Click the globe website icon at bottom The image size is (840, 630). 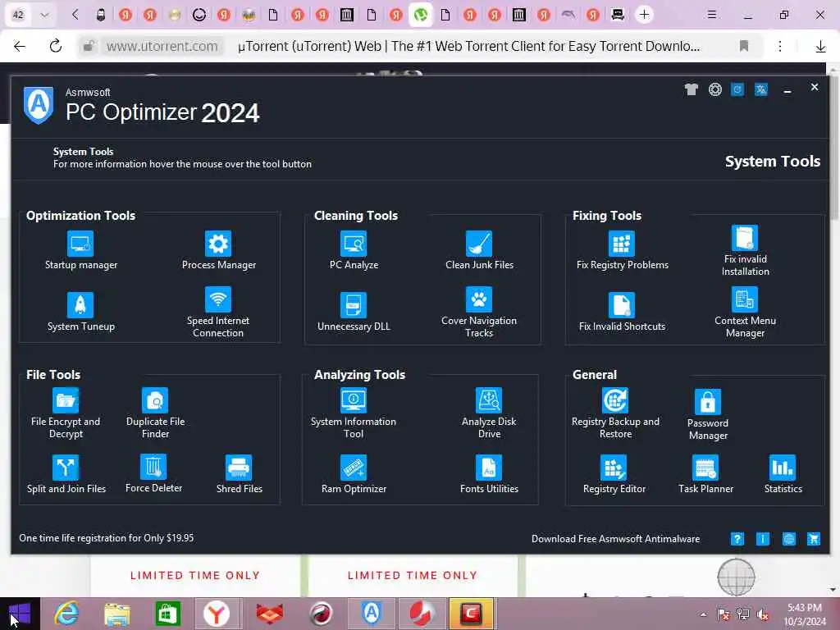[x=788, y=539]
